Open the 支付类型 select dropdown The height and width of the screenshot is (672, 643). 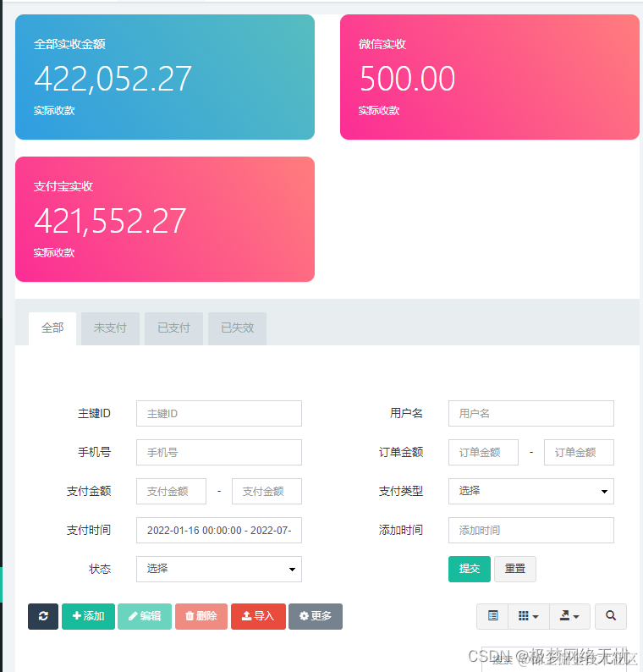tap(531, 492)
